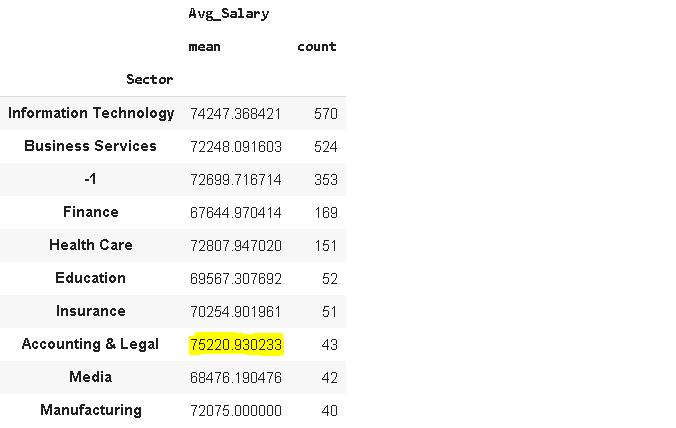Select the count sub-column header
This screenshot has width=676, height=428.
click(317, 47)
